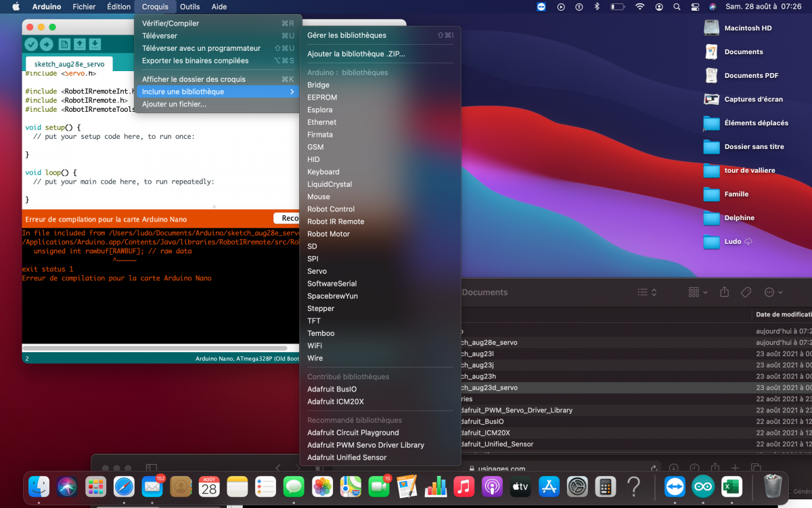Viewport: 812px width, 508px height.
Task: Select Ajouter la bibliothèque .ZIP...
Action: [x=380, y=54]
